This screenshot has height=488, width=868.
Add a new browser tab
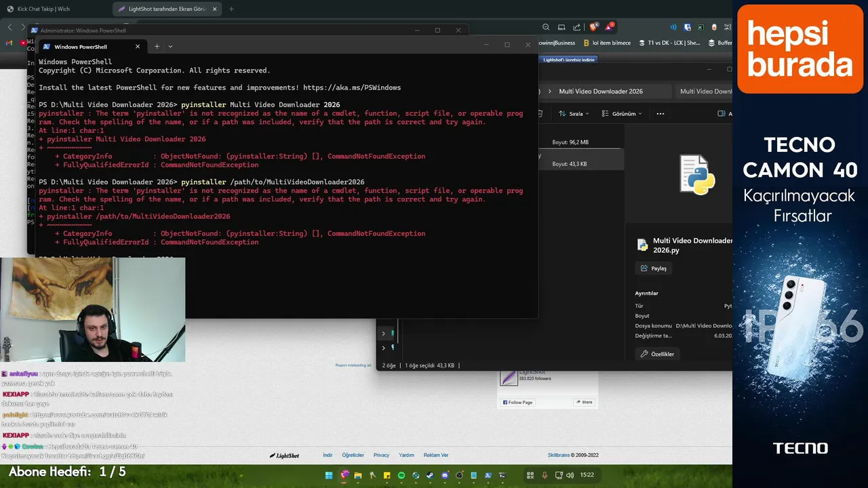pos(231,9)
